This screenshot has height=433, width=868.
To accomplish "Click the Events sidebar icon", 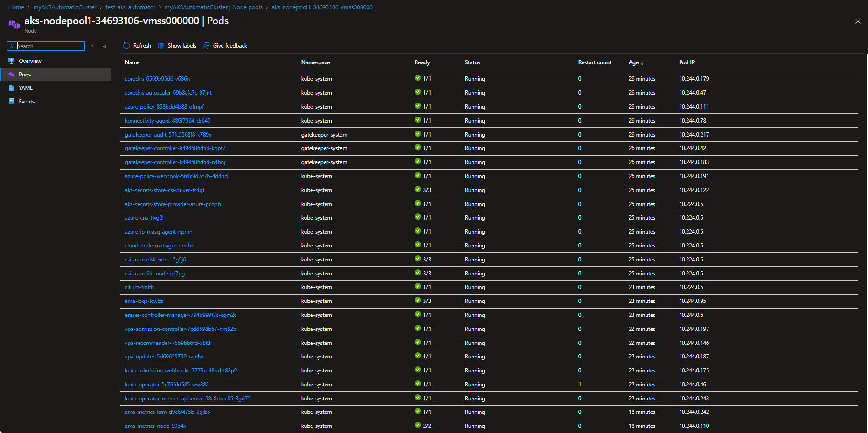I will tap(12, 102).
